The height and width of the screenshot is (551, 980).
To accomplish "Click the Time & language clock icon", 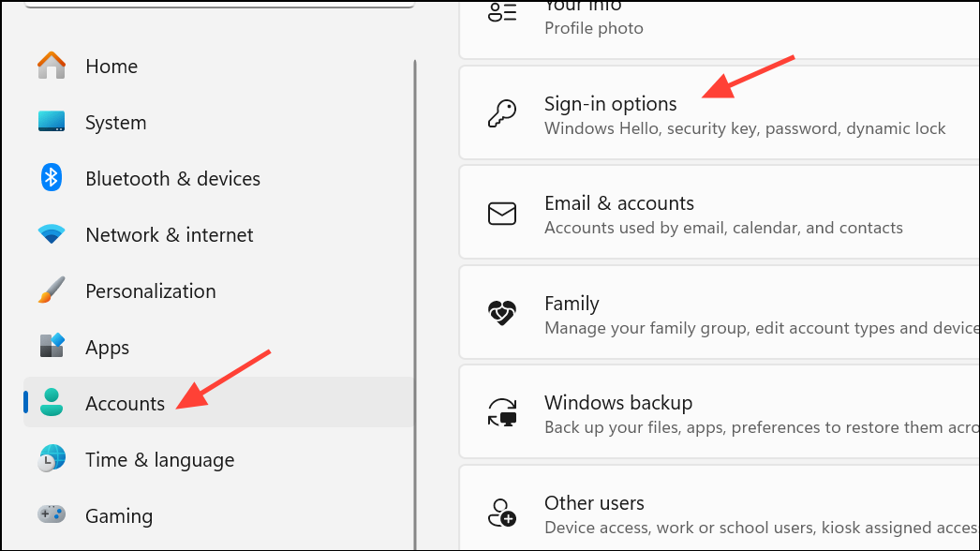I will click(51, 459).
